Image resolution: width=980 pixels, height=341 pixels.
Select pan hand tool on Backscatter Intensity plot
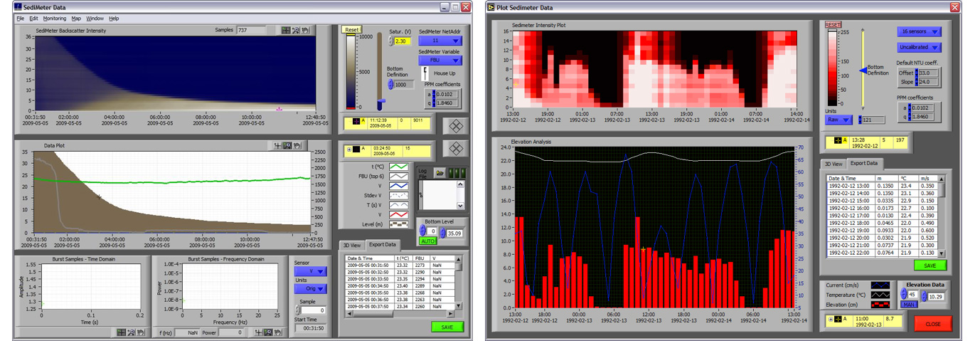pos(304,31)
